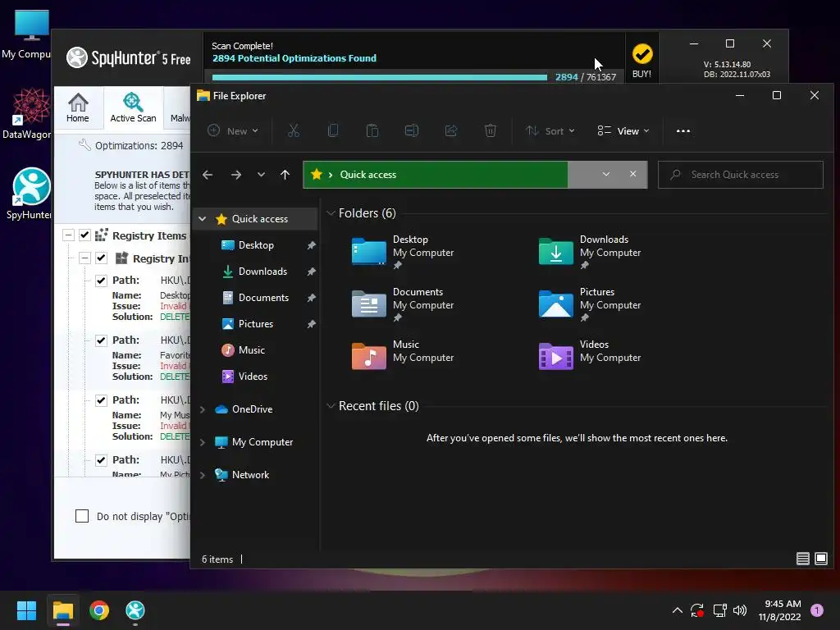Image resolution: width=840 pixels, height=630 pixels.
Task: Collapse the Registry Int... sub-node in SpyHunter
Action: click(84, 258)
